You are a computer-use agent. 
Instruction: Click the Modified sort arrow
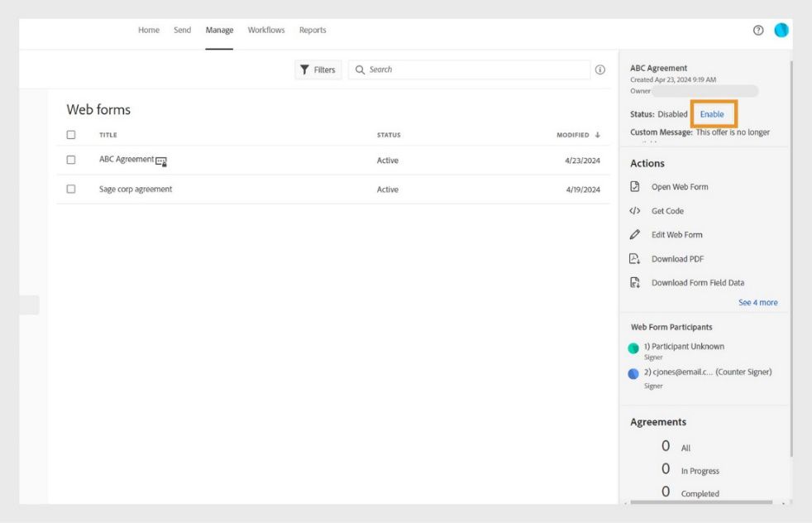[598, 135]
